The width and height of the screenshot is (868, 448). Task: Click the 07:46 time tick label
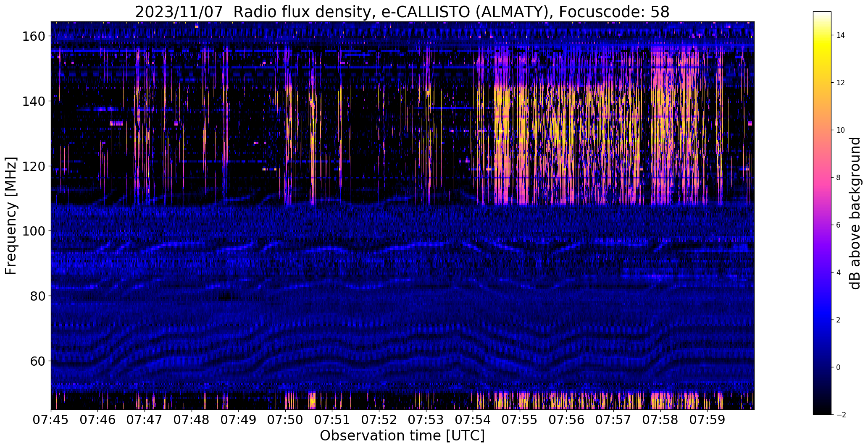(x=98, y=420)
